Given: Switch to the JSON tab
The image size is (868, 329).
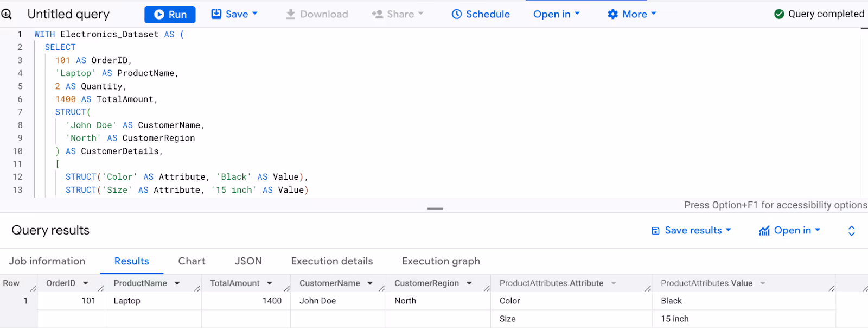Looking at the screenshot, I should pos(248,261).
